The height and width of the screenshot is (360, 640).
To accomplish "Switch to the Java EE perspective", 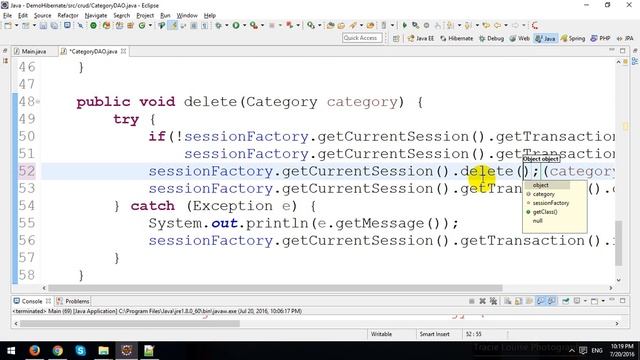I will point(420,38).
